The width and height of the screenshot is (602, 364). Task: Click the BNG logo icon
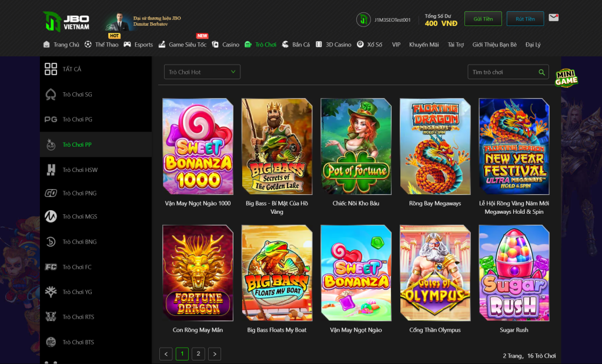coord(51,242)
